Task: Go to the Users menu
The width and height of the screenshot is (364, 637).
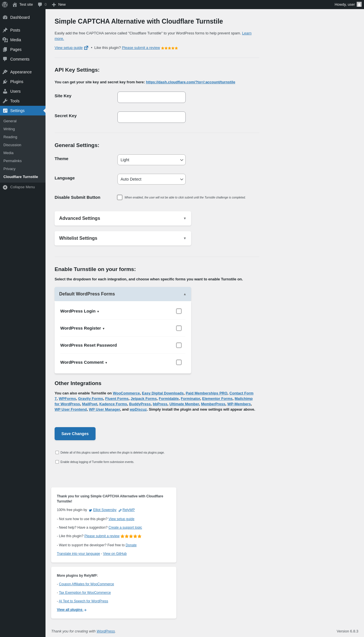Action: [x=15, y=91]
